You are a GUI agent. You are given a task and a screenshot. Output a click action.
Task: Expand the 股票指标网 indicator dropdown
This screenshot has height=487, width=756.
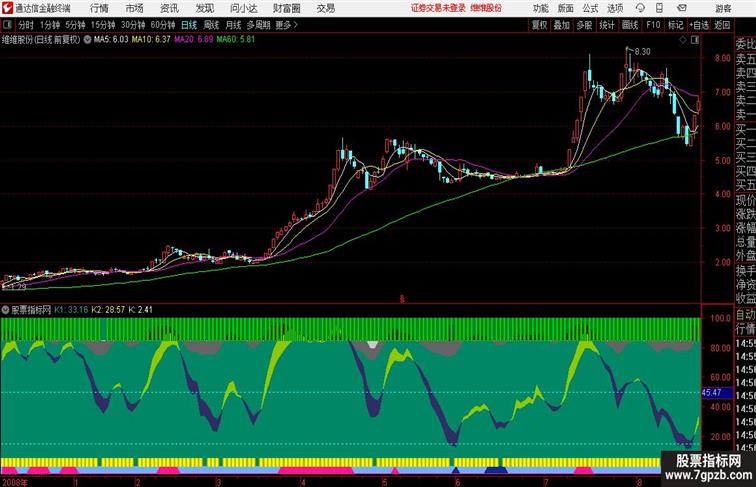pyautogui.click(x=6, y=310)
